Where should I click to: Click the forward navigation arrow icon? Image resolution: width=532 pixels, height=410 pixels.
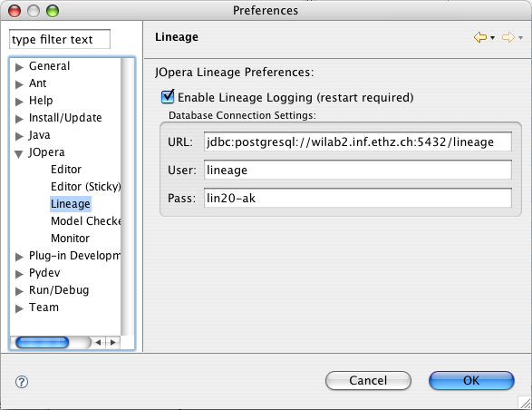(508, 37)
